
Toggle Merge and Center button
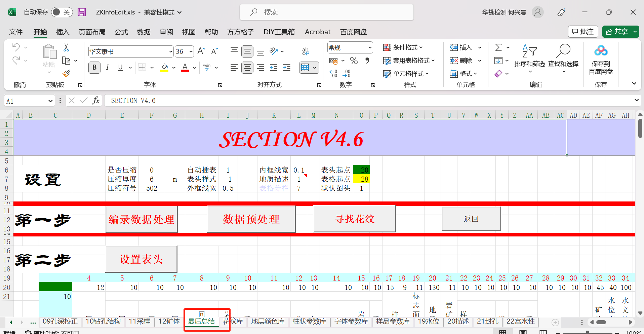(305, 68)
